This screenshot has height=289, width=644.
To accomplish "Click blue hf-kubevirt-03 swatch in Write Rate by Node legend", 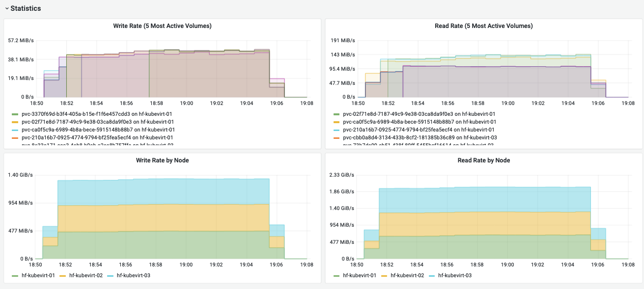I will pyautogui.click(x=112, y=276).
